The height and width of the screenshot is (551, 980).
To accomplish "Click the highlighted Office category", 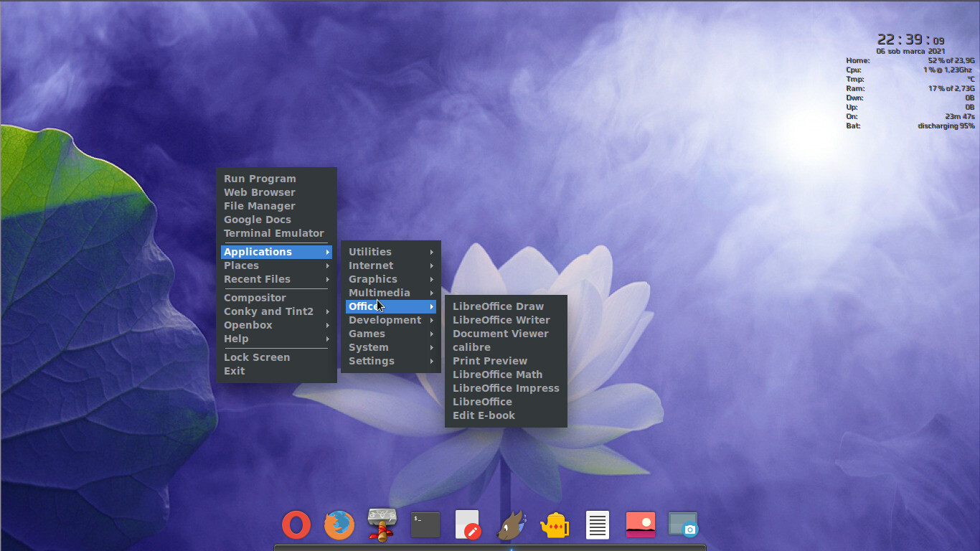I will pos(391,306).
